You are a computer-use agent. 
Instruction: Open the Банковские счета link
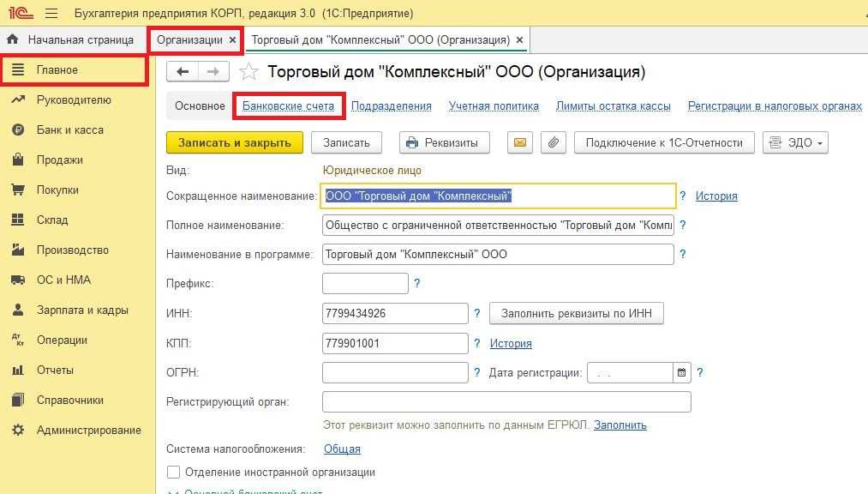tap(289, 105)
